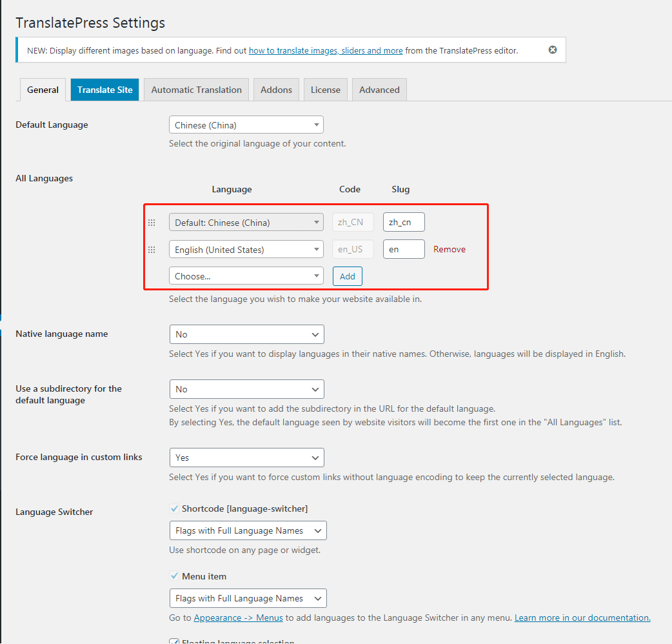This screenshot has width=672, height=644.
Task: Switch to the Automatic Translation tab
Action: (197, 90)
